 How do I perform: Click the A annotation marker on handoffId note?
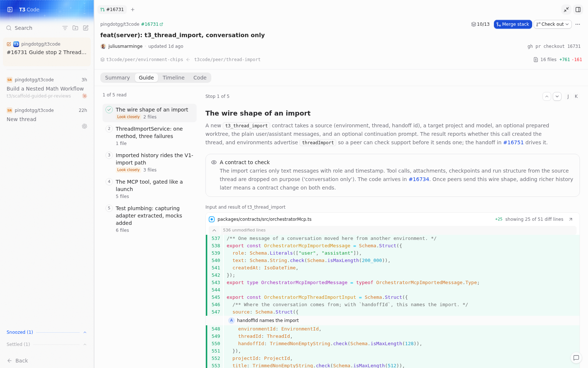tap(232, 321)
